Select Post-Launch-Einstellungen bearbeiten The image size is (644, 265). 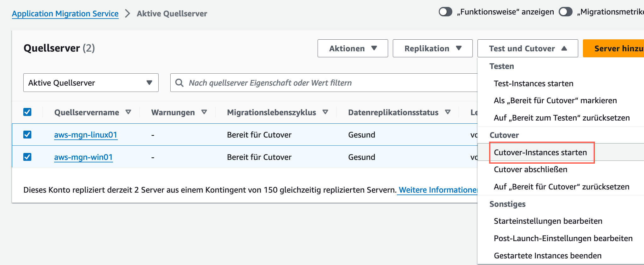click(563, 238)
